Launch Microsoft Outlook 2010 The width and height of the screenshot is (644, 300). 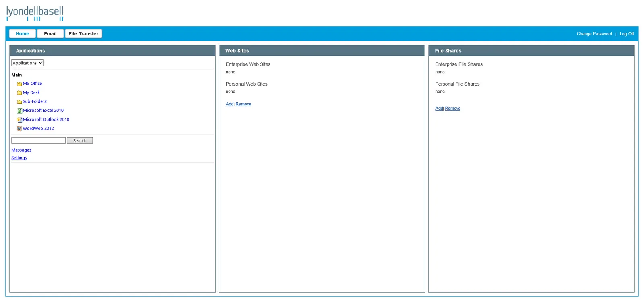[46, 119]
